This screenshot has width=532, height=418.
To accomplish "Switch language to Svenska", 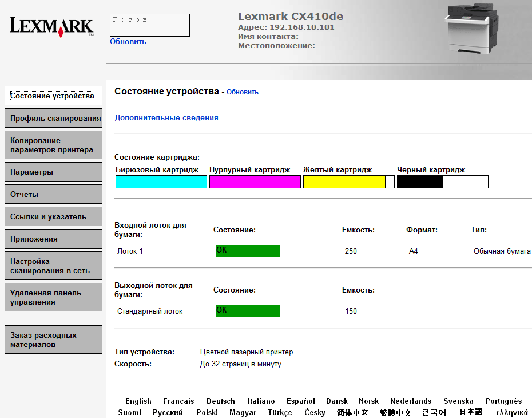I will (458, 401).
